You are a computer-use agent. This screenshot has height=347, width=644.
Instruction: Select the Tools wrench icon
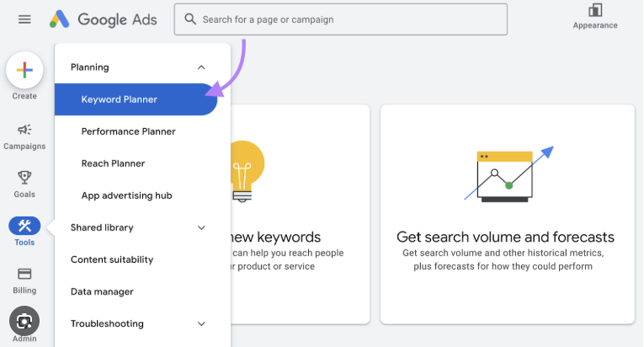(24, 226)
